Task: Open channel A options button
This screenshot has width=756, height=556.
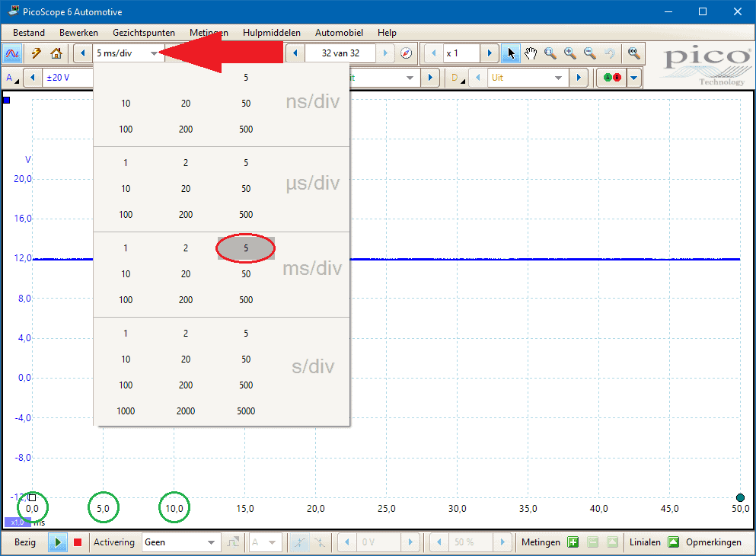Action: (x=12, y=78)
